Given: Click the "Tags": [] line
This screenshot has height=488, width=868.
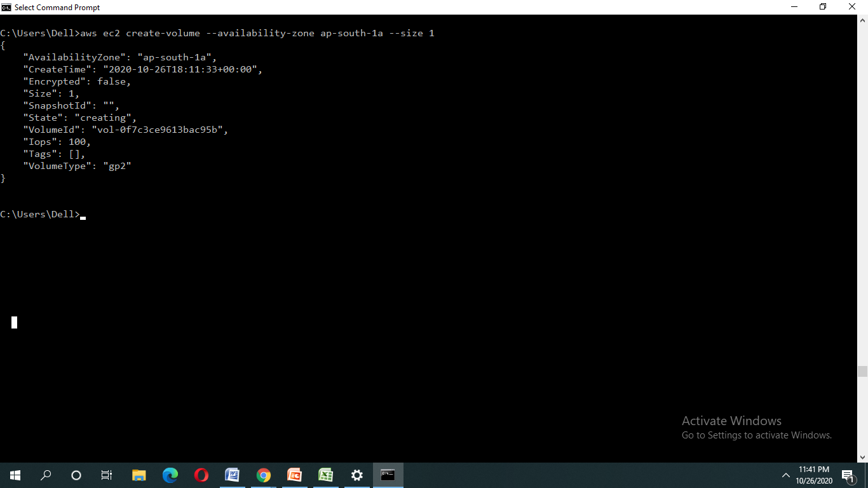Looking at the screenshot, I should coord(54,154).
